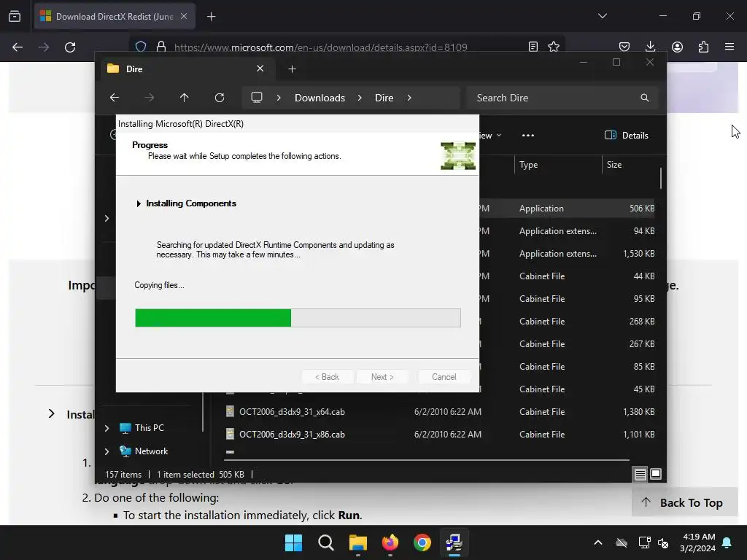Image resolution: width=747 pixels, height=560 pixels.
Task: Open the Firefox hamburger menu
Action: (729, 47)
